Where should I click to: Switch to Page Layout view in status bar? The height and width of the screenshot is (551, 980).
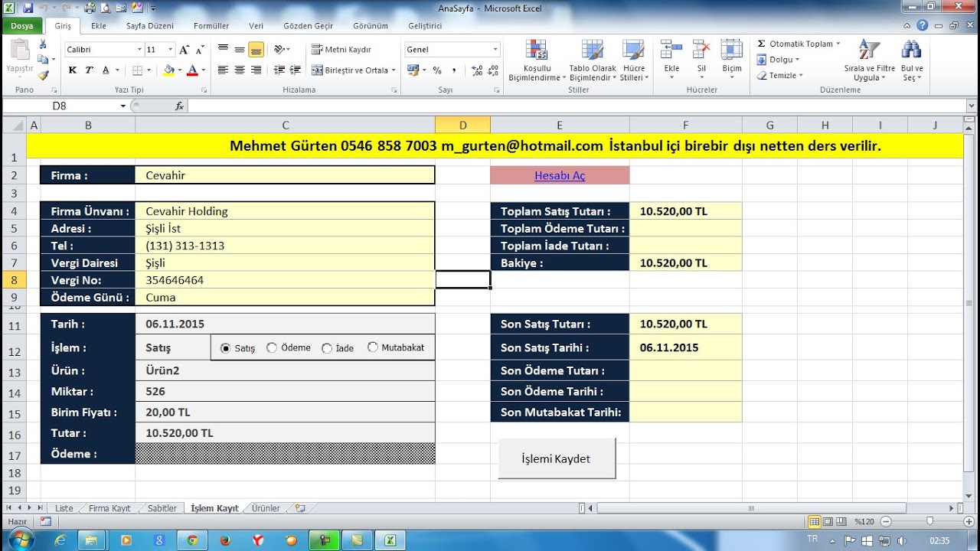click(829, 521)
